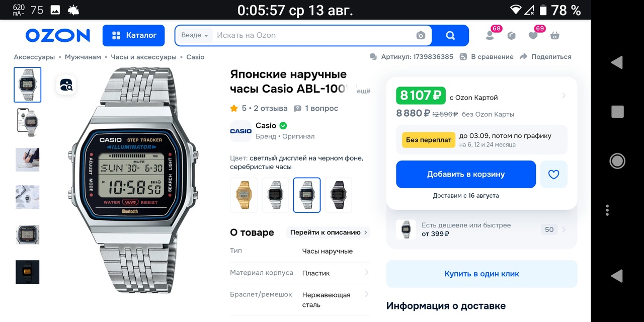Image resolution: width=644 pixels, height=322 pixels.
Task: Select gold watch color variant
Action: (244, 195)
